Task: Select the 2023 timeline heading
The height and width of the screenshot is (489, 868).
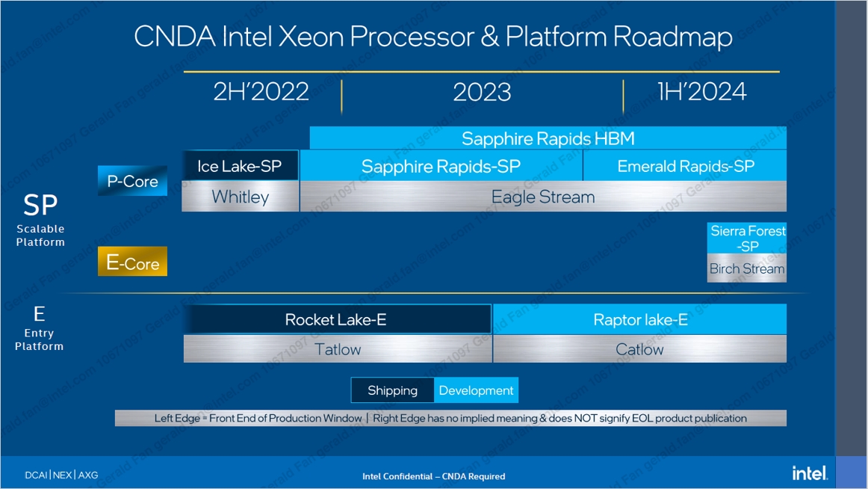Action: click(482, 92)
